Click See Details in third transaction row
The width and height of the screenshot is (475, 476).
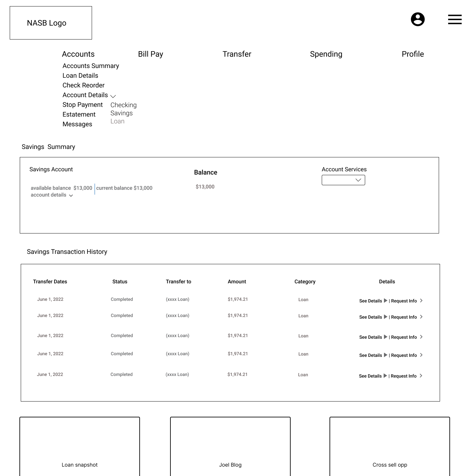click(371, 337)
